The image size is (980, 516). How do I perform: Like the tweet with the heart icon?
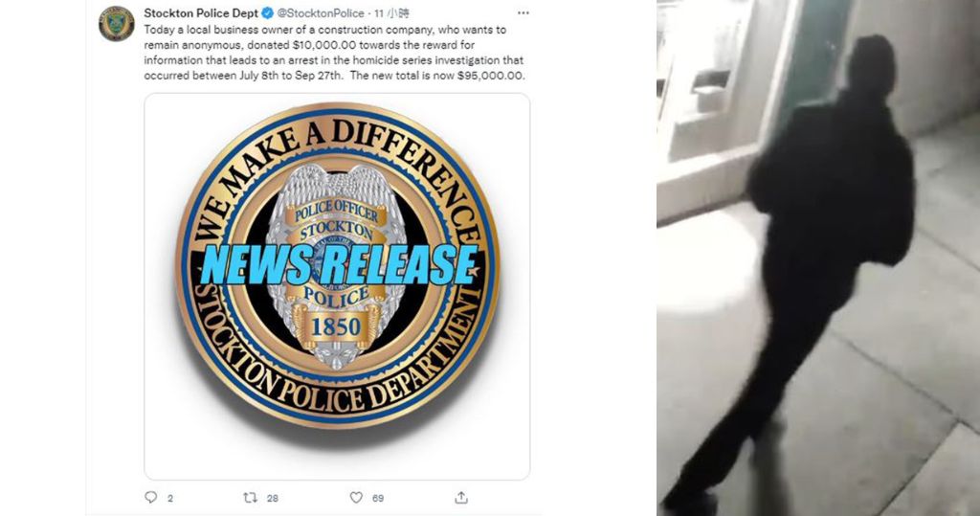(356, 498)
